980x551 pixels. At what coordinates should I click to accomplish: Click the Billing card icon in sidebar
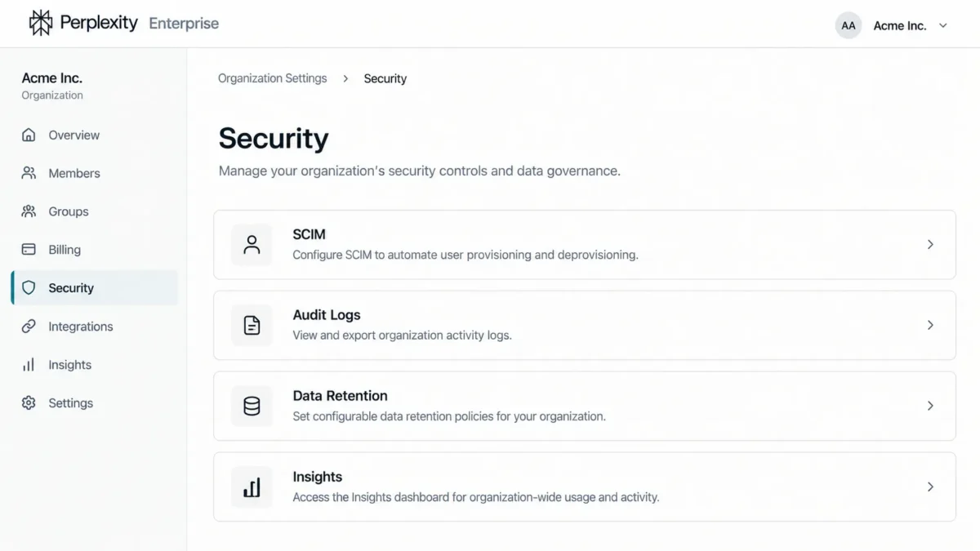tap(29, 250)
